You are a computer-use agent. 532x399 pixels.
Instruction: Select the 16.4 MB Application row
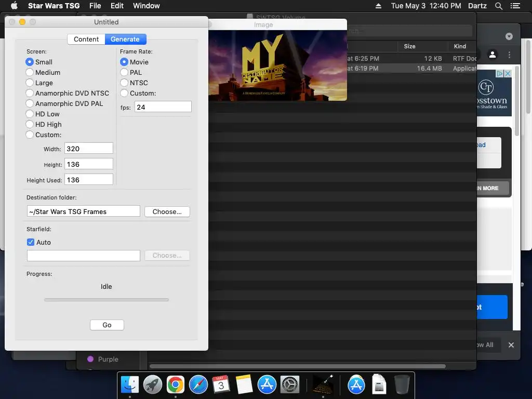coord(411,68)
